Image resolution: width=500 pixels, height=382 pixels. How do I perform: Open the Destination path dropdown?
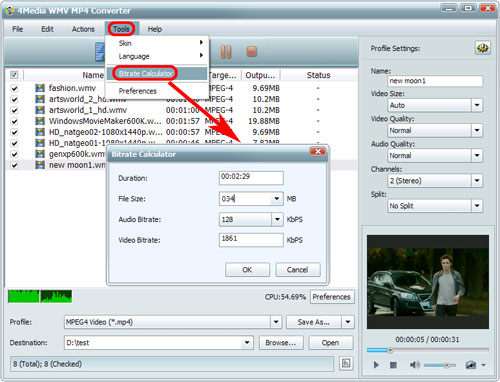click(247, 342)
